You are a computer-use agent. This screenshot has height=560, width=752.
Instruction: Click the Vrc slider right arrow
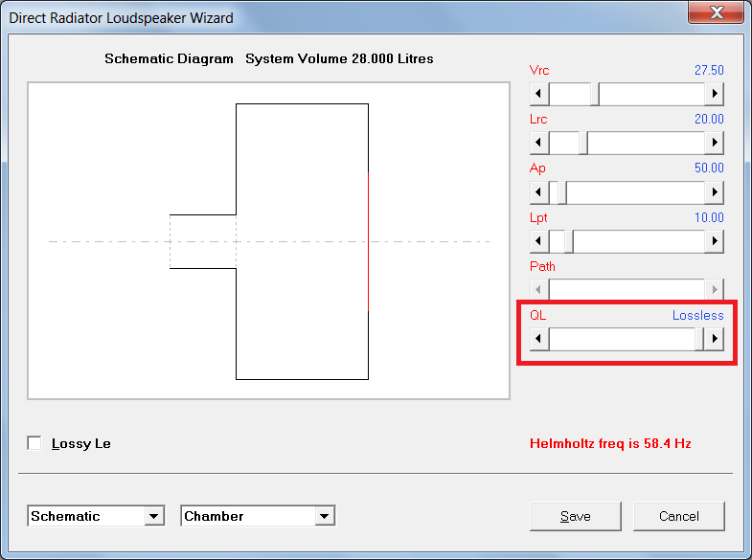(x=714, y=94)
